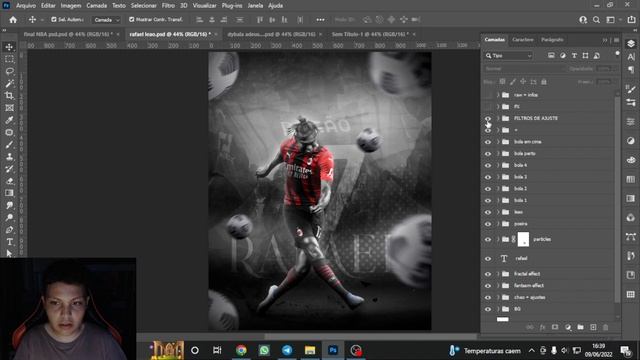This screenshot has height=360, width=640.
Task: Hide the particles group
Action: [488, 240]
